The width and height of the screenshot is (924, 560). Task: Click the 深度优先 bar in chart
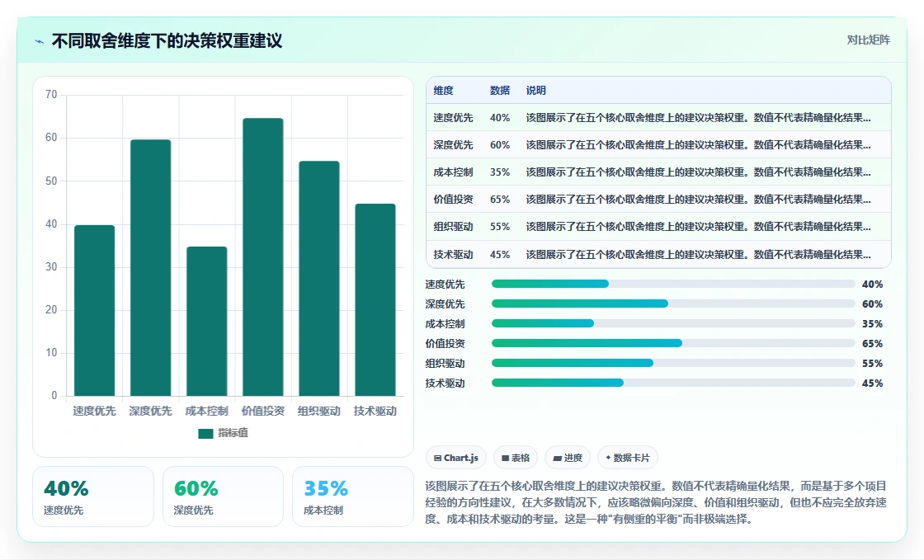tap(151, 267)
